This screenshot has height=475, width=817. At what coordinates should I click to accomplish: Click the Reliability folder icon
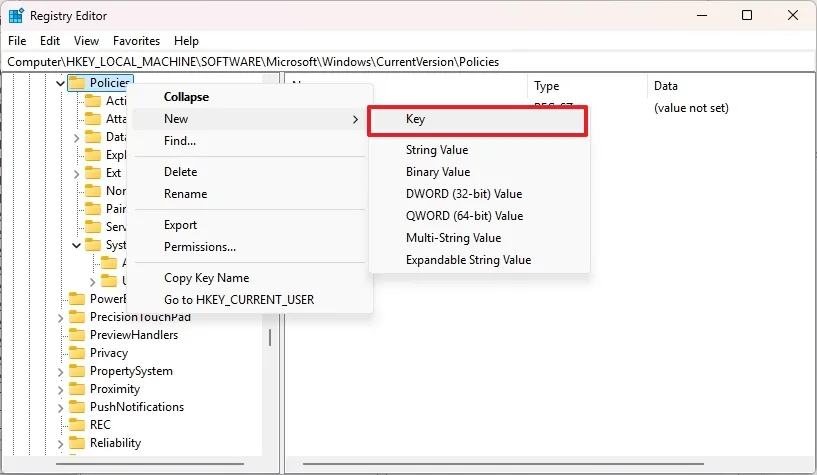(x=77, y=443)
